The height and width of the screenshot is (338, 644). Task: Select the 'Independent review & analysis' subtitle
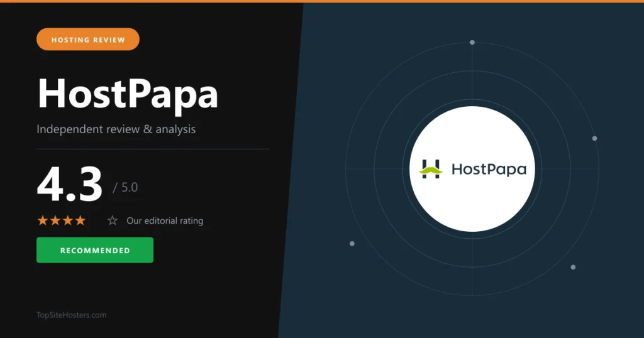coord(116,129)
